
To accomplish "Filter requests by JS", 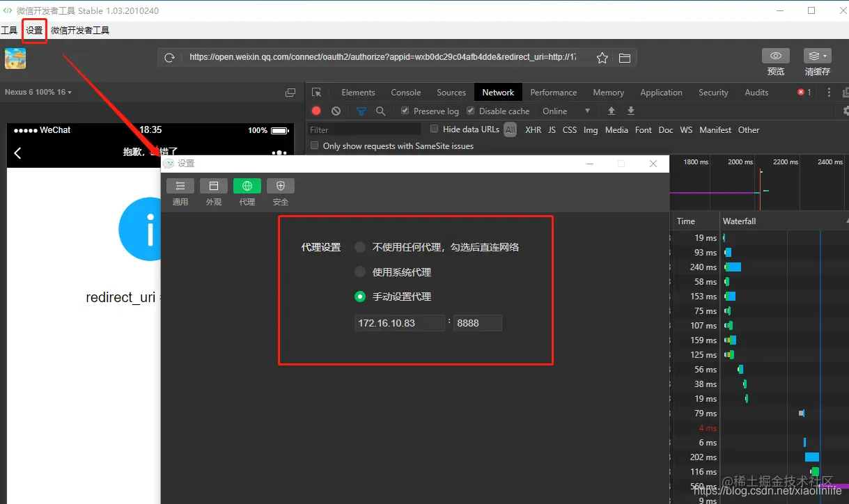I will 552,130.
